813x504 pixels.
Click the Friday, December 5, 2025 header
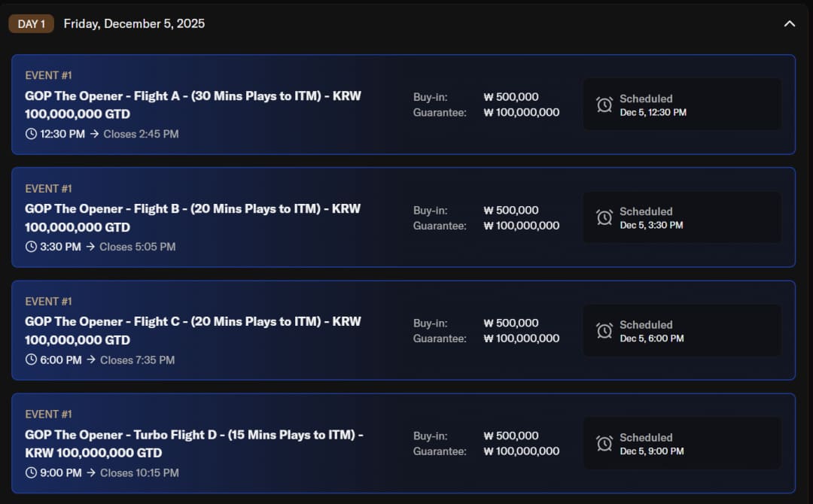pos(134,24)
